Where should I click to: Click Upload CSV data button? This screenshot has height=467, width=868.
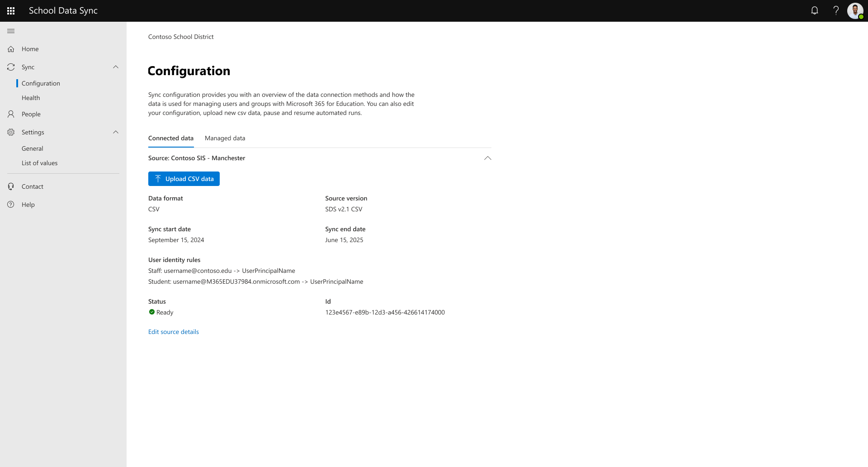[x=184, y=179]
